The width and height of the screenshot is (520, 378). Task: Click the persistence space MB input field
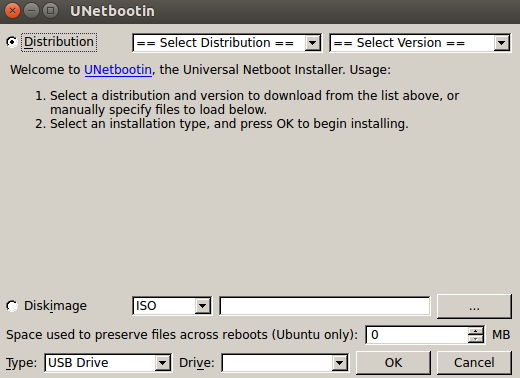pyautogui.click(x=417, y=335)
